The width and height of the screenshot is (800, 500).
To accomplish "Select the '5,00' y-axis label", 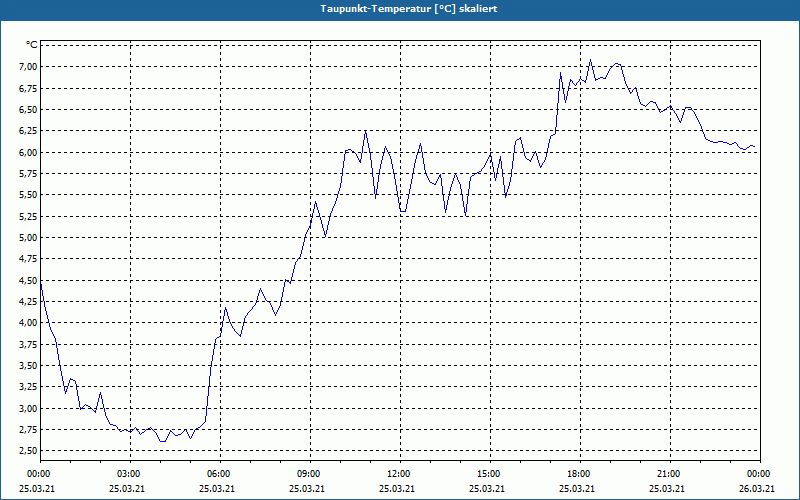I will 29,237.
